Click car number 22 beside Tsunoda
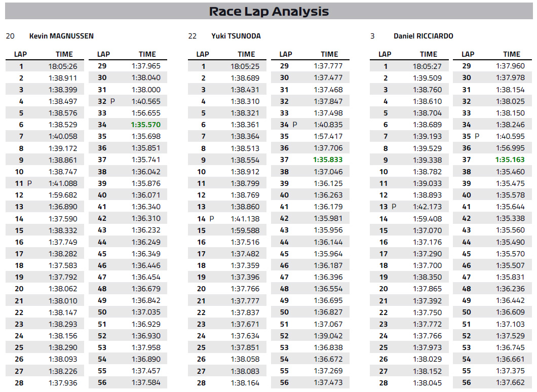 (193, 36)
